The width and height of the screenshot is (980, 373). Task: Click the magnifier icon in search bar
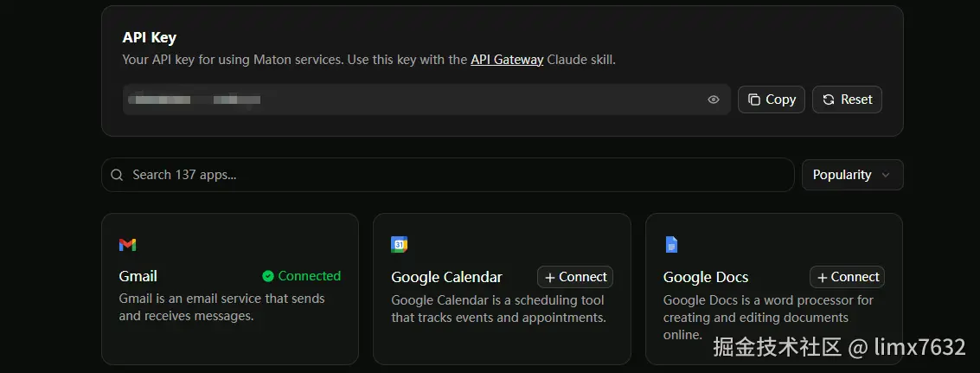click(117, 175)
